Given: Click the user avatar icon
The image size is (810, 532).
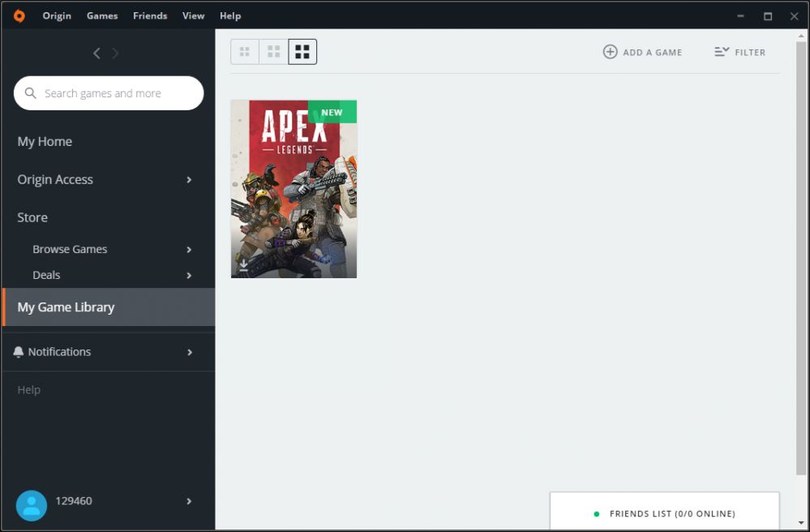Looking at the screenshot, I should [x=32, y=505].
